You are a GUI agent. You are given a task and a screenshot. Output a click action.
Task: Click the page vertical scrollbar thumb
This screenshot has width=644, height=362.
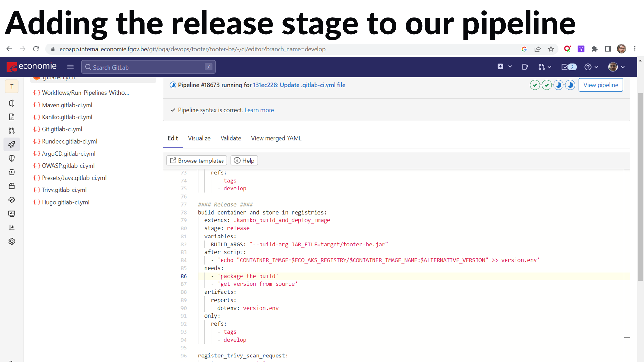click(x=640, y=187)
